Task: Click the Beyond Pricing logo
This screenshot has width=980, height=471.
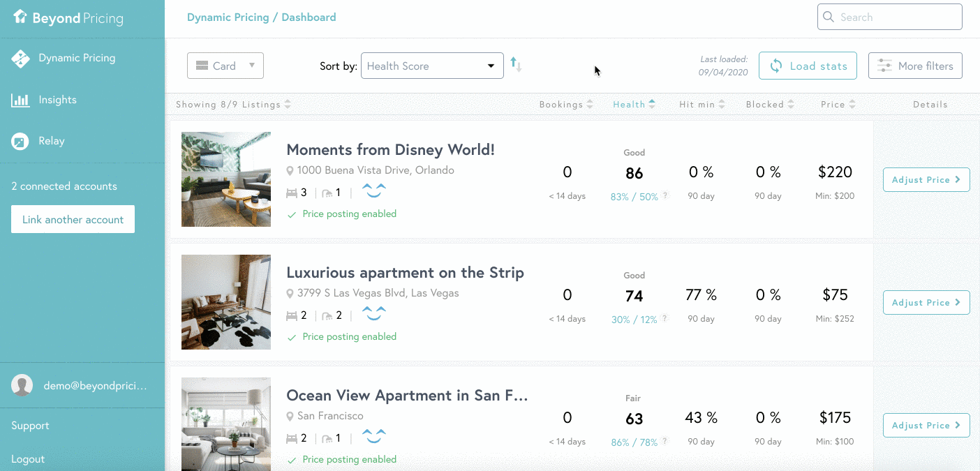Action: pos(68,18)
